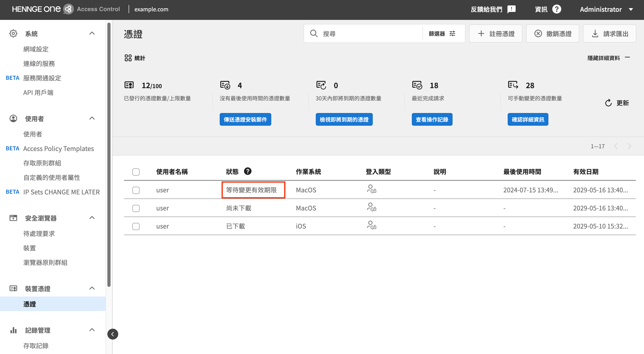Open 存取原則群組 in the sidebar
Screen dimensions: 644x354
pyautogui.click(x=42, y=163)
